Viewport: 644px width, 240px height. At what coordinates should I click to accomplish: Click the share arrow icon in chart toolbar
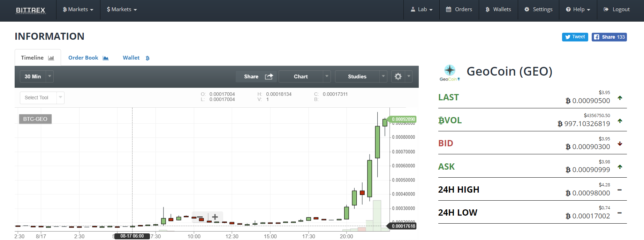pos(269,76)
